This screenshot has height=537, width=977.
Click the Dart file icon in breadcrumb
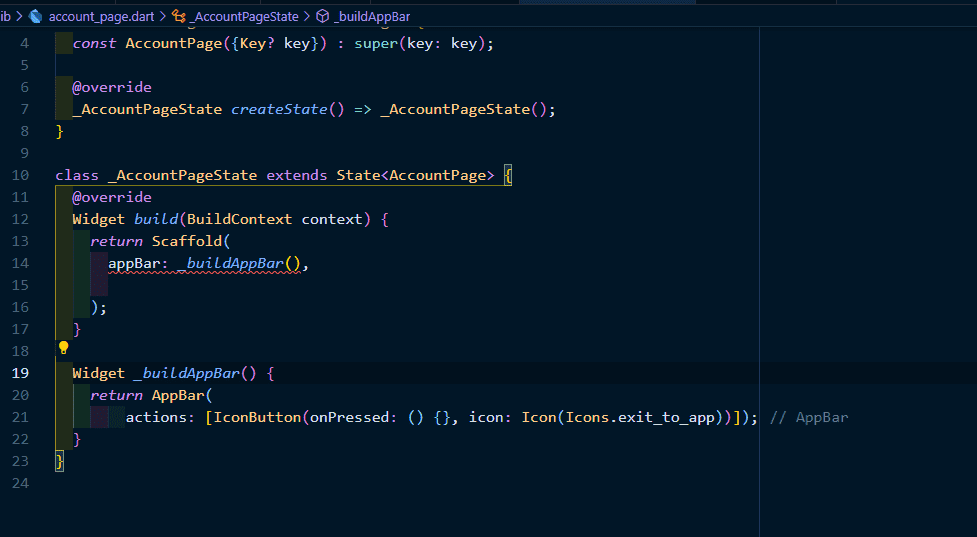(36, 16)
